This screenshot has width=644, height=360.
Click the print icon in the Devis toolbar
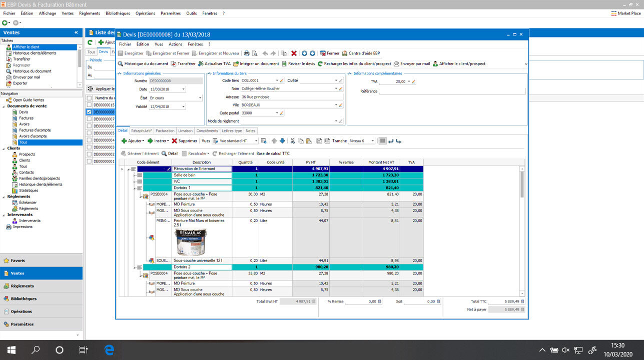[x=247, y=52]
